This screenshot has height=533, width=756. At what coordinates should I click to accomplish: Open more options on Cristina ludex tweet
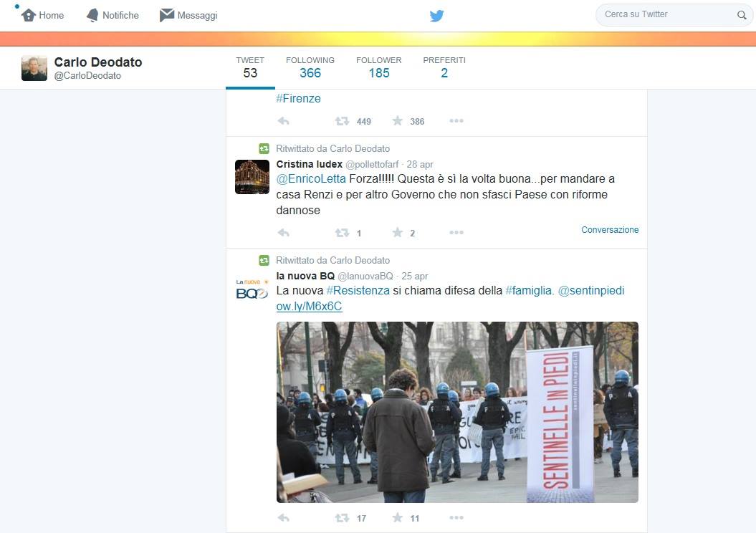[x=456, y=233]
